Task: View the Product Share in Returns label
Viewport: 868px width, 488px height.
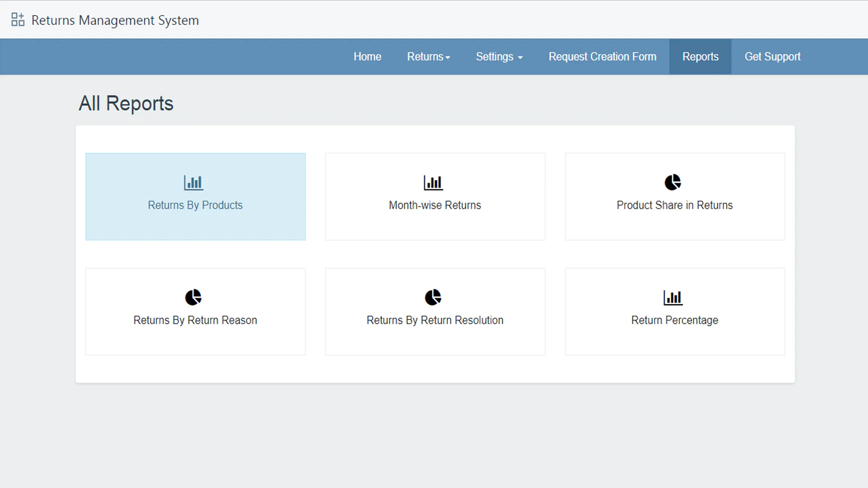Action: pyautogui.click(x=674, y=206)
